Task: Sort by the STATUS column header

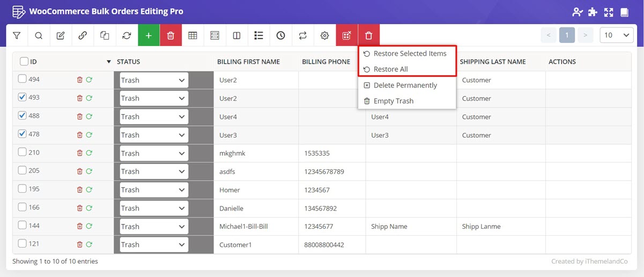Action: tap(129, 62)
